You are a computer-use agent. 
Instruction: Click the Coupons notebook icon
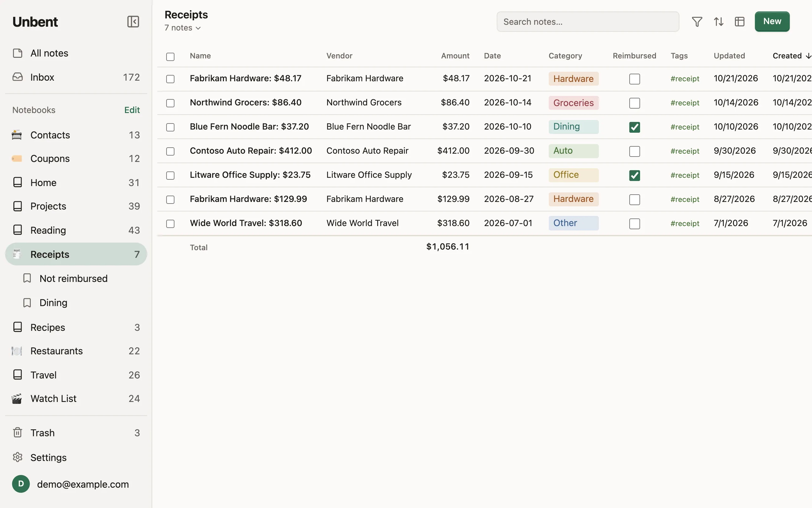click(x=17, y=158)
